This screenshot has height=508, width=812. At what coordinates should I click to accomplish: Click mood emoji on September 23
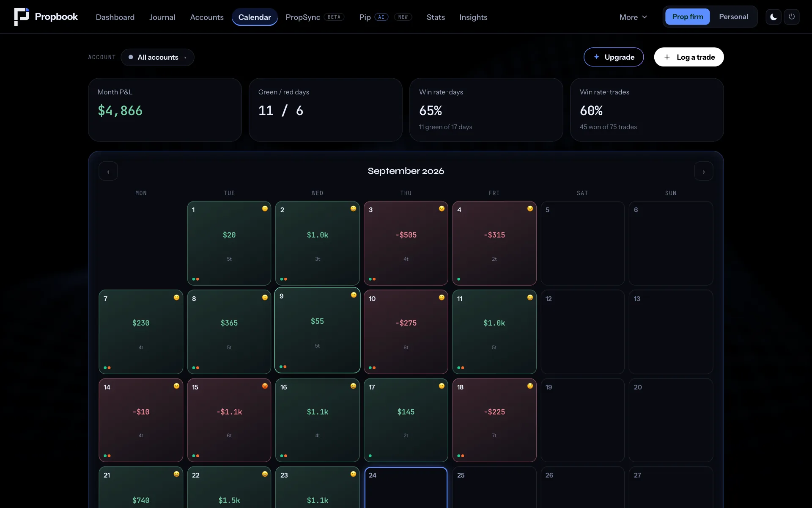point(353,474)
